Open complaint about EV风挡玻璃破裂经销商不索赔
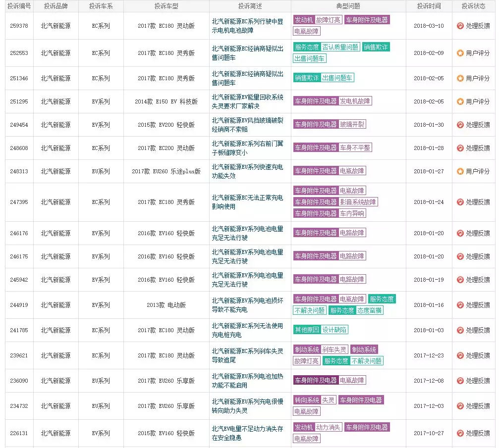Viewport: 499px width, 448px height. pos(247,125)
